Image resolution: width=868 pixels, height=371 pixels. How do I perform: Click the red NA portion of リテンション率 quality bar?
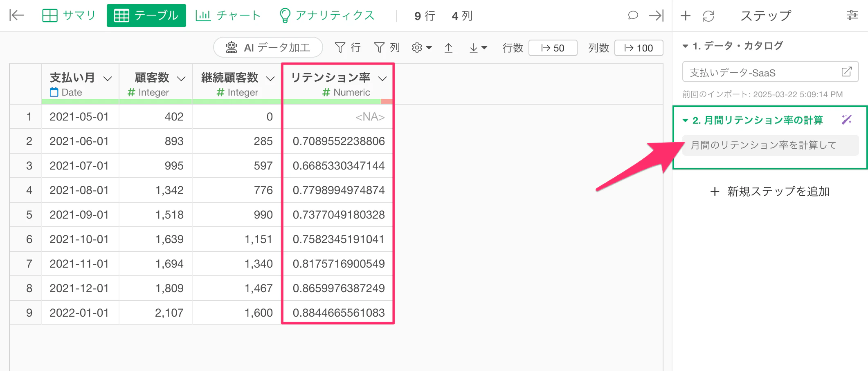point(387,101)
